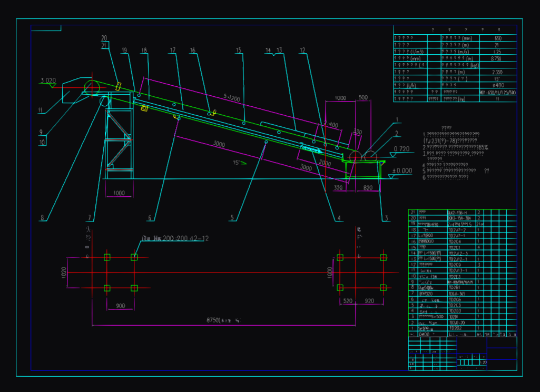Viewport: 540px width, 392px height.
Task: Click the TD2C6 cell in the parts list
Action: 455,299
